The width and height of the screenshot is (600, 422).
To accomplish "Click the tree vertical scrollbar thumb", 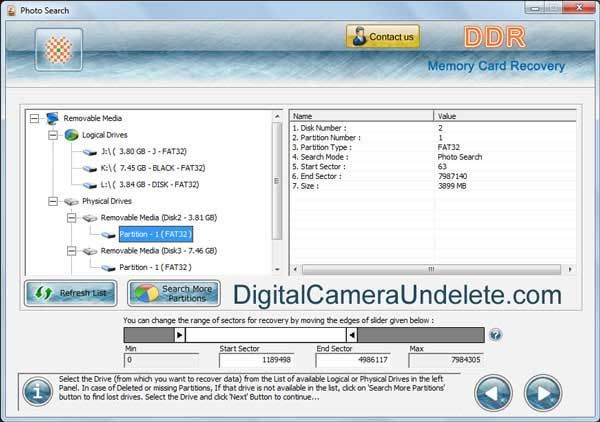I will point(277,181).
